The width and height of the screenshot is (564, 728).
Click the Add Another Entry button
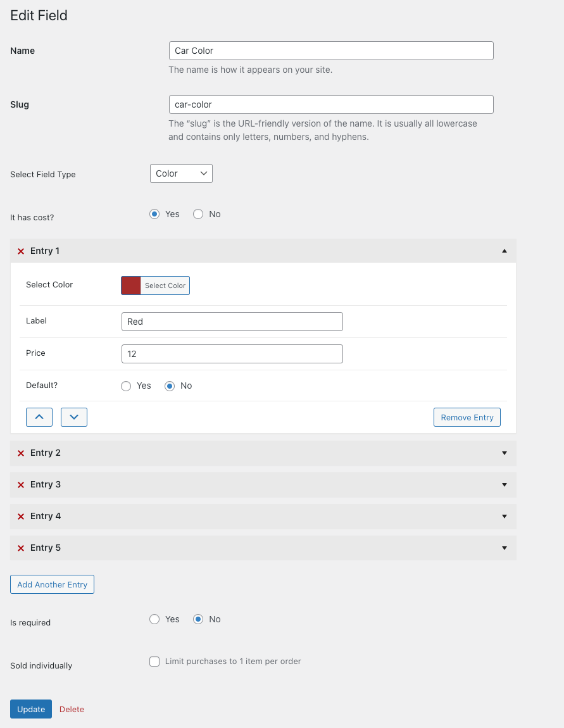point(52,584)
